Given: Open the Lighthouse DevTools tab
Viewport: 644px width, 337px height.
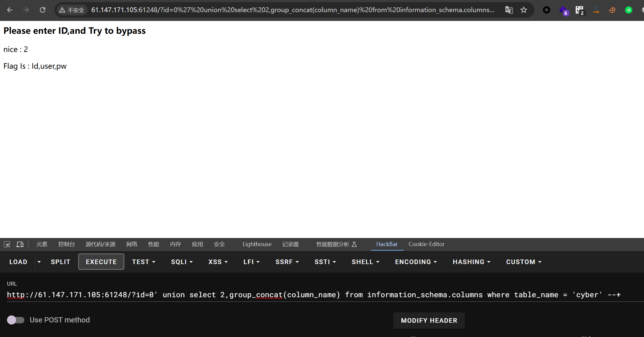Looking at the screenshot, I should click(257, 244).
